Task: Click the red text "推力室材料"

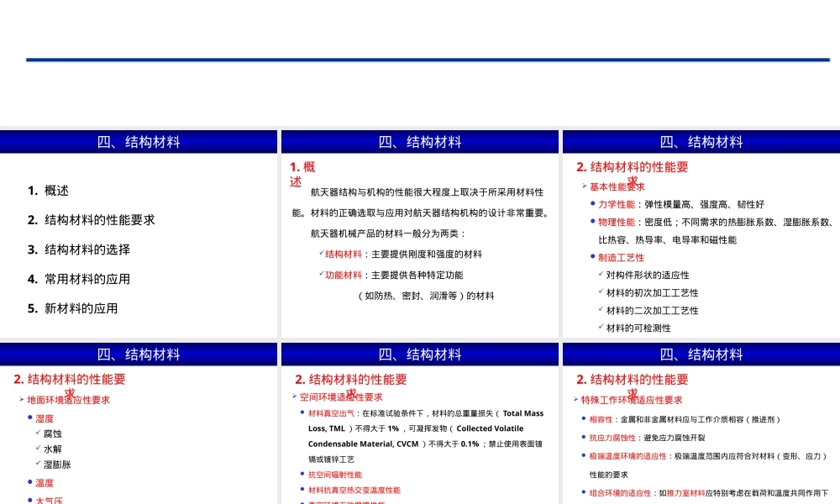Action: (x=685, y=493)
